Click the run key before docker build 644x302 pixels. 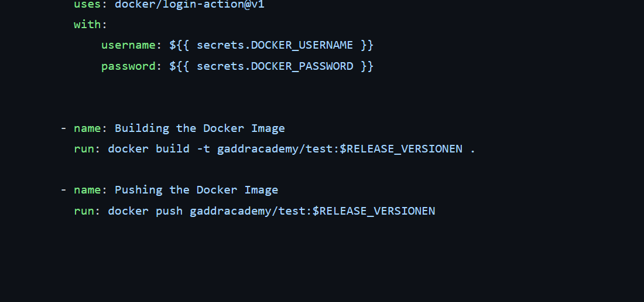pyautogui.click(x=84, y=149)
